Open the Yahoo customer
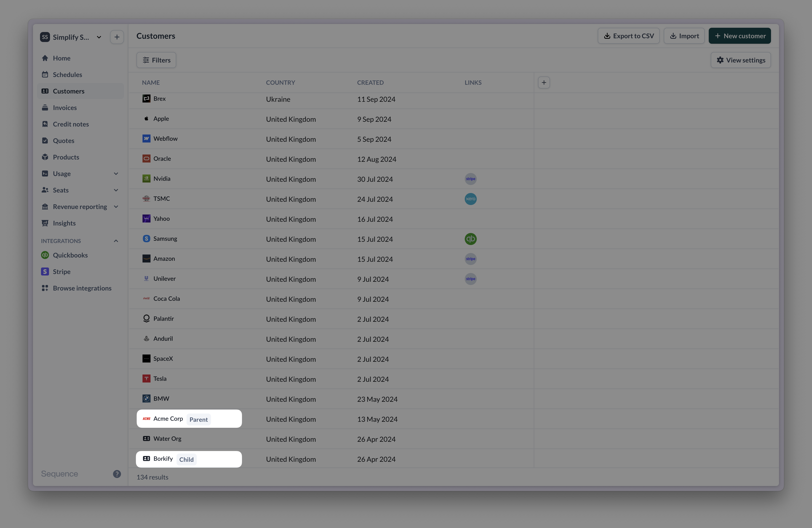812x528 pixels. (161, 219)
